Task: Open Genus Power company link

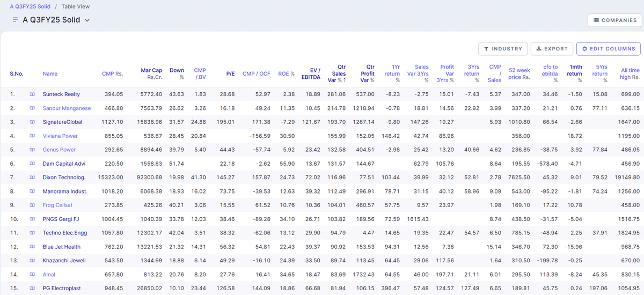Action: tap(59, 150)
